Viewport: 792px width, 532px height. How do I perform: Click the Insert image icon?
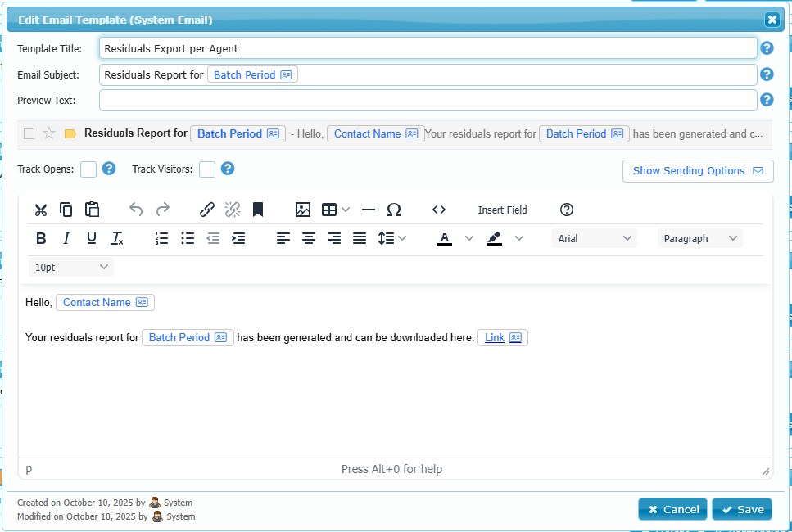click(303, 210)
